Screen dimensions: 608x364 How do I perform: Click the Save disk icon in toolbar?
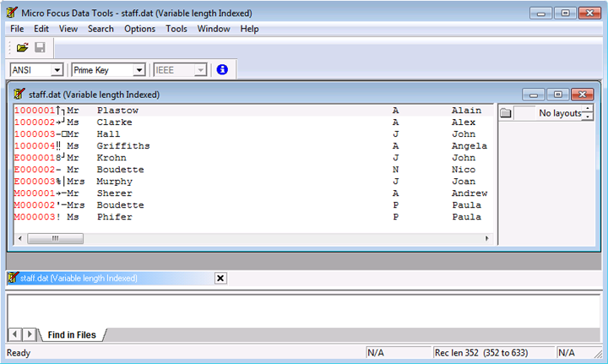[40, 48]
